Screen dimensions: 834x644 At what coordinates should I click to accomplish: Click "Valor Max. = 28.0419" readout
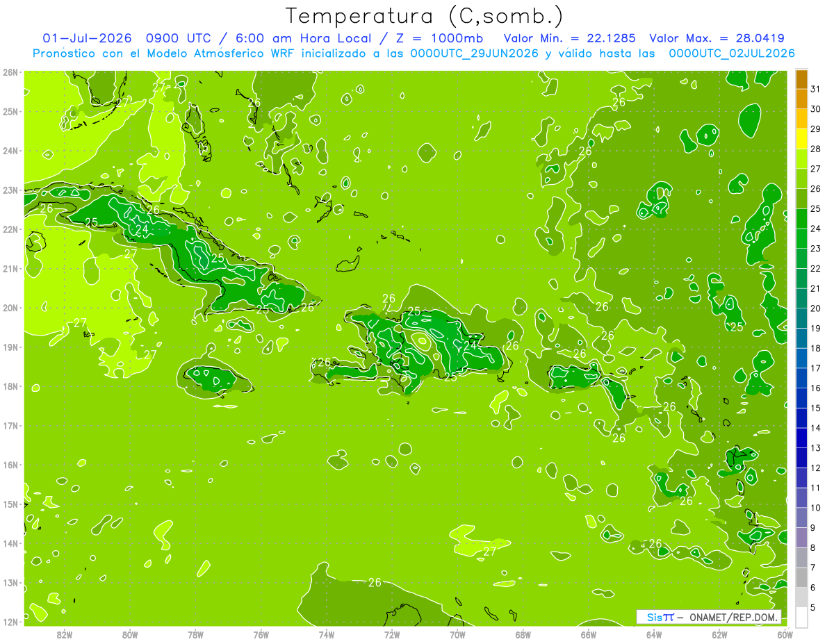[x=717, y=38]
